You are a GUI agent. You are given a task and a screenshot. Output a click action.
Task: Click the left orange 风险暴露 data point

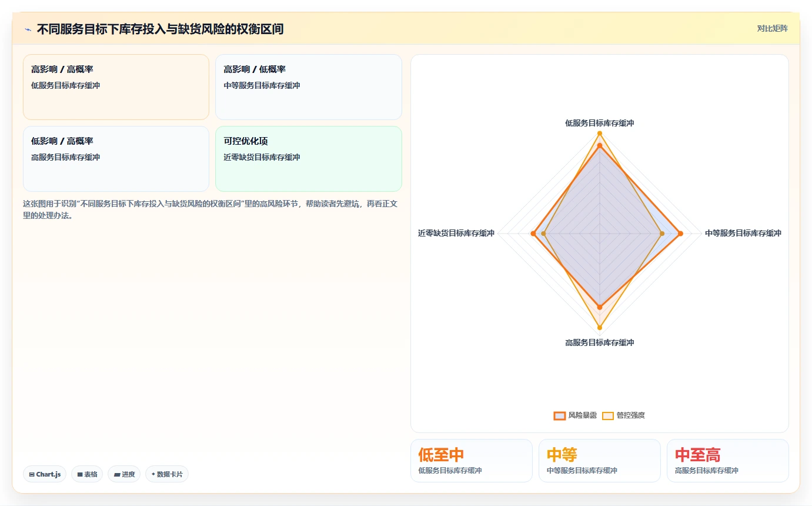click(533, 234)
